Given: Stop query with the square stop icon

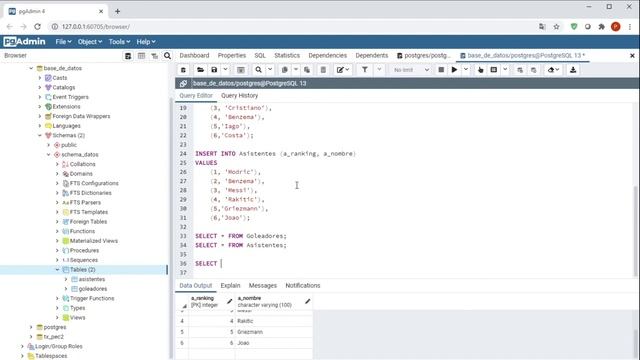Looking at the screenshot, I should click(x=441, y=70).
